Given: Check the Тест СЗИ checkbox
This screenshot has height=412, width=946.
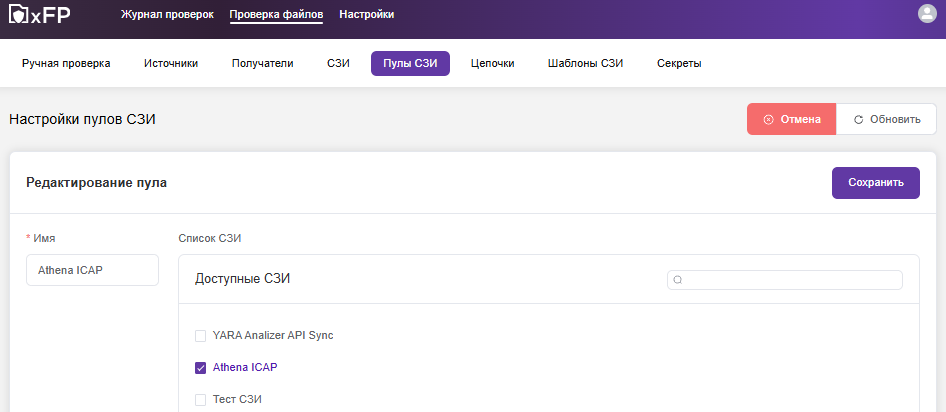Looking at the screenshot, I should [x=200, y=400].
